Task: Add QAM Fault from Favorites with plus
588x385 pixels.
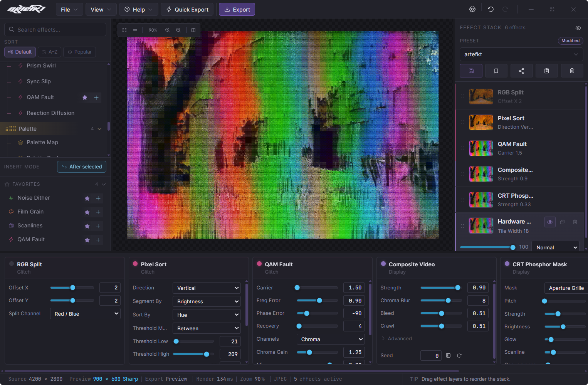Action: [98, 240]
